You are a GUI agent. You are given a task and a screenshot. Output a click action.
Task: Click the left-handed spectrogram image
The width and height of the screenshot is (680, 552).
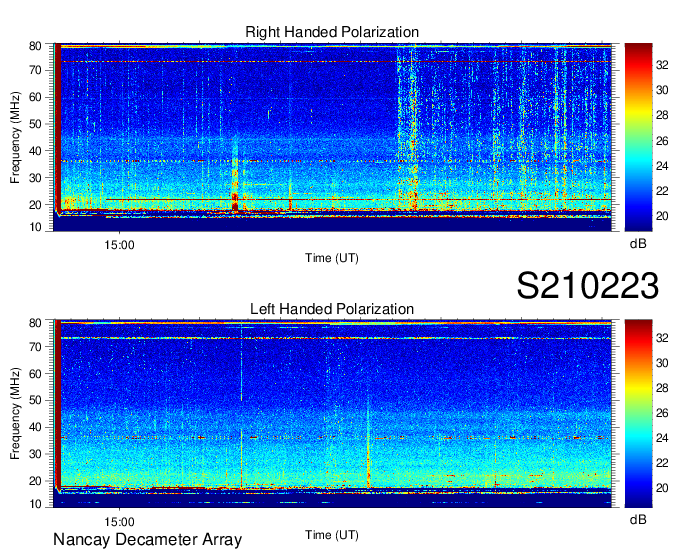333,414
